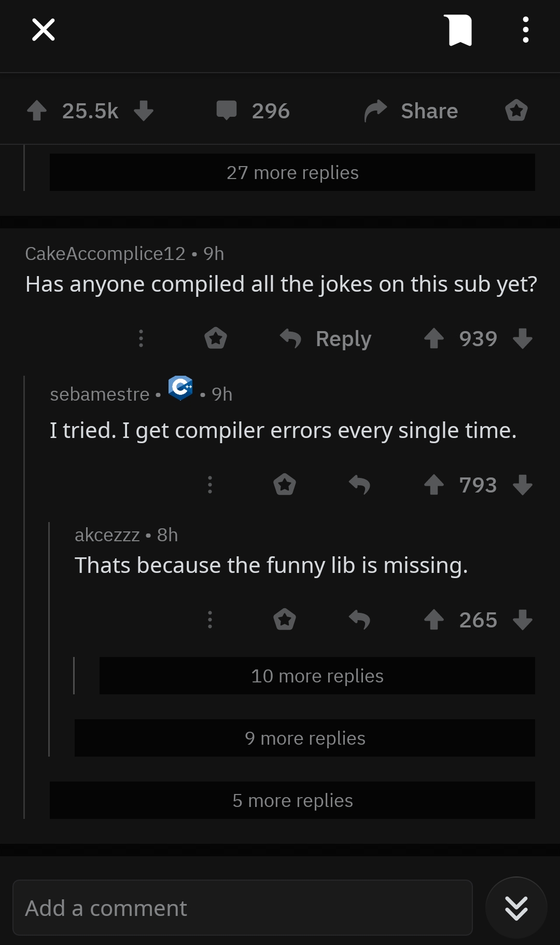Downvote the post next to 25.5k
Image resolution: width=560 pixels, height=945 pixels.
point(144,111)
